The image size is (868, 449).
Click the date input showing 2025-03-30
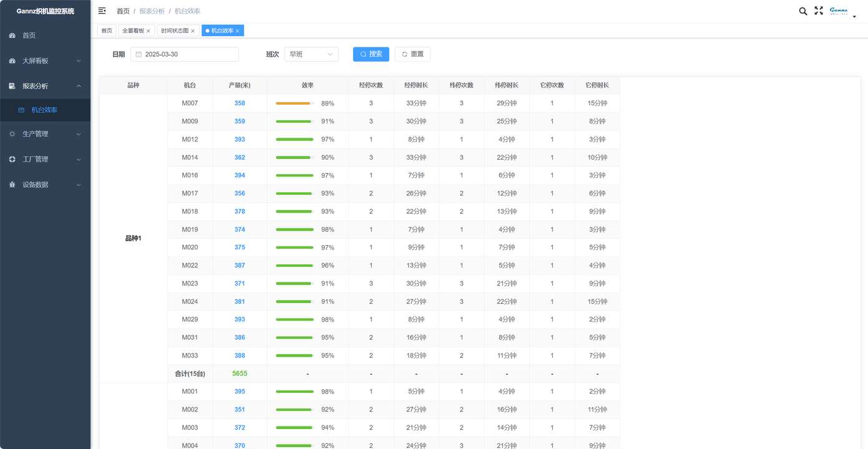pos(187,54)
